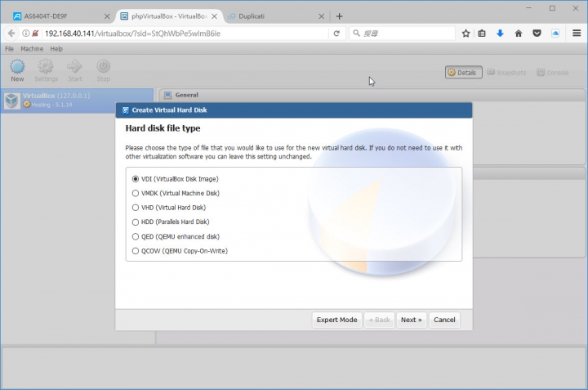Bookmark the page with the star icon
Image resolution: width=588 pixels, height=390 pixels.
tap(465, 34)
